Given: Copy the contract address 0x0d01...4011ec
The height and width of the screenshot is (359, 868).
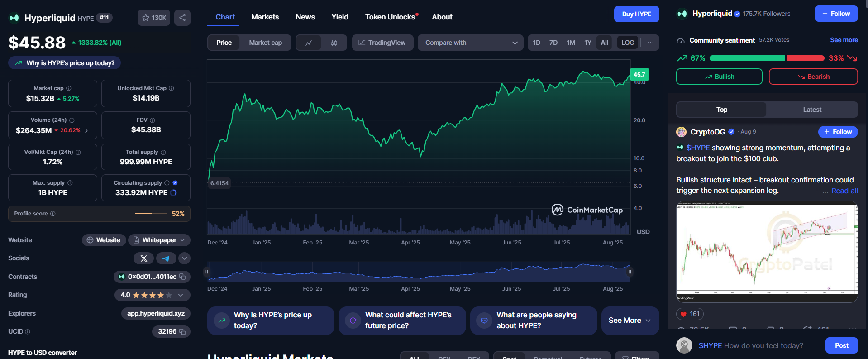Looking at the screenshot, I should click(183, 277).
